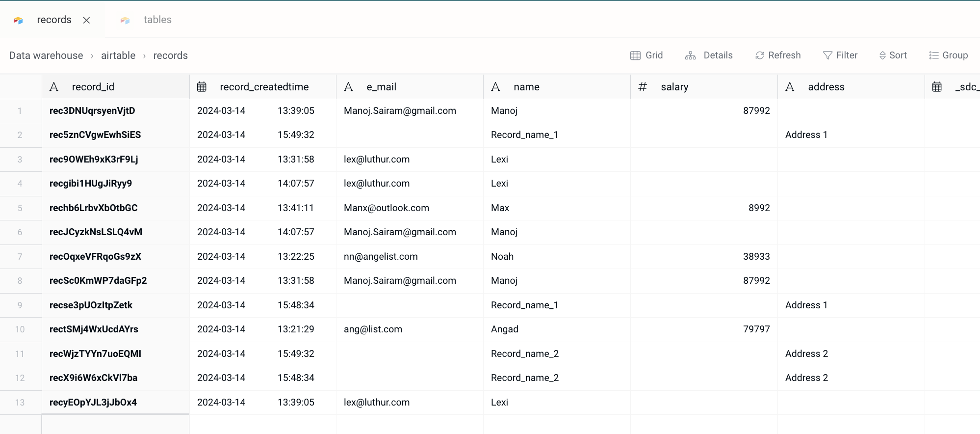The image size is (980, 434).
Task: Click the tables tab's Airtable logo
Action: coord(125,20)
